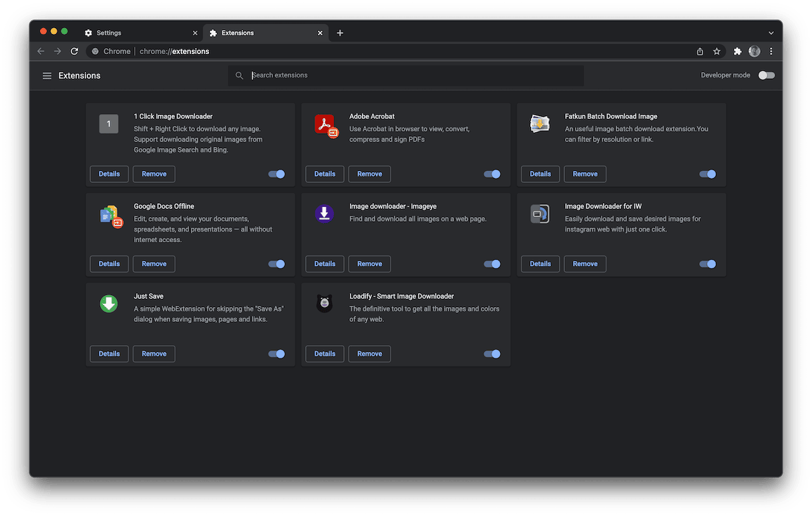Enable Developer mode toggle
Image resolution: width=812 pixels, height=516 pixels.
(767, 75)
